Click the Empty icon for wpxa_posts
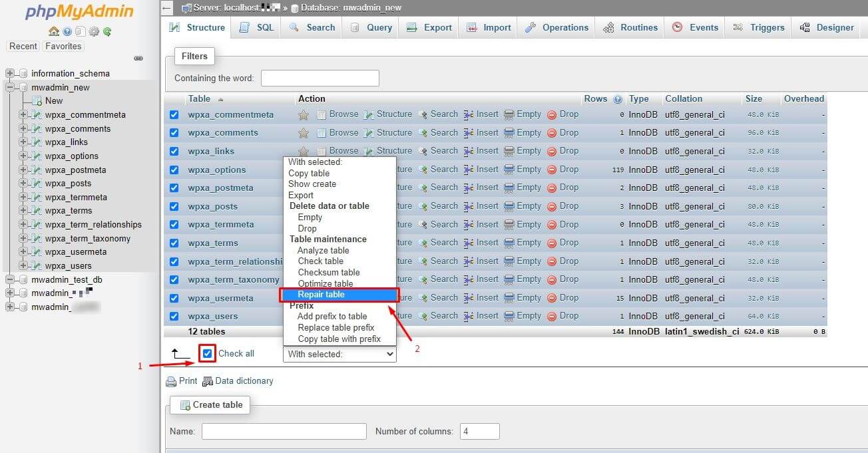Viewport: 868px width, 453px height. pos(509,206)
